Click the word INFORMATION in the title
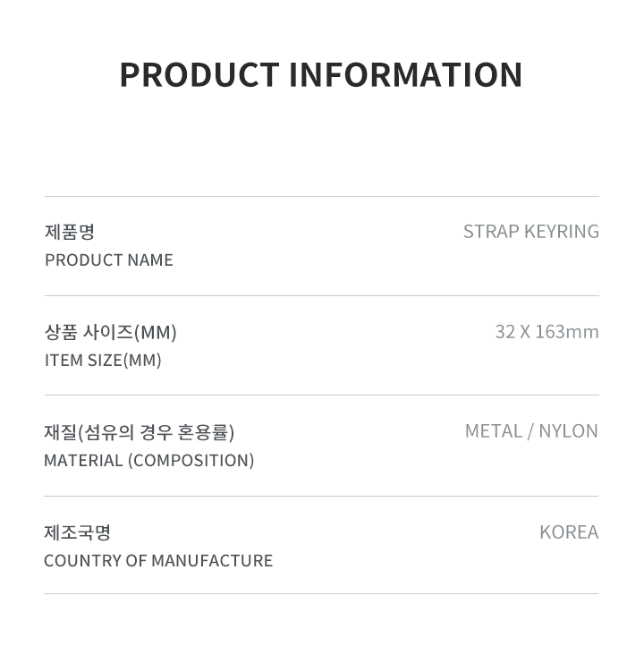Screen dimensions: 644x655 [x=405, y=75]
